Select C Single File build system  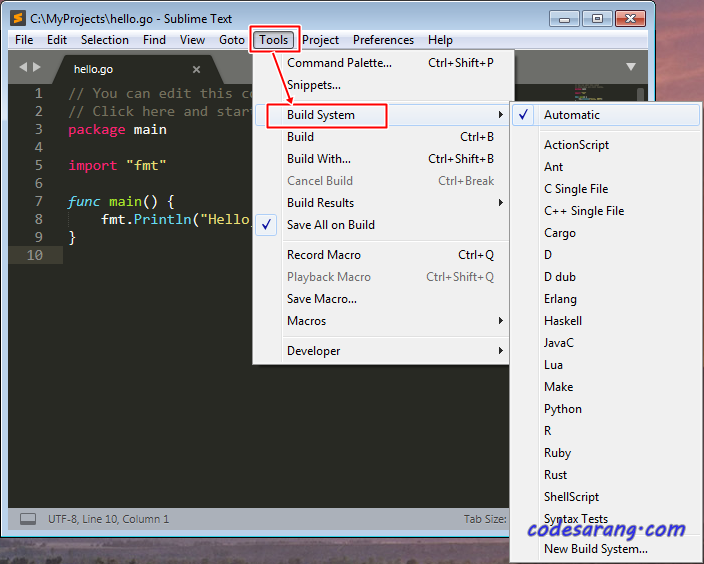[606, 189]
